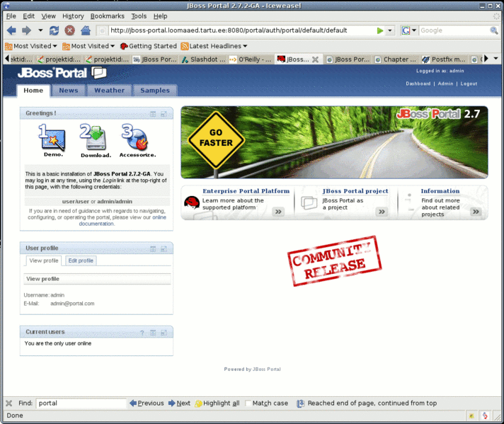Open the History menu

[73, 16]
